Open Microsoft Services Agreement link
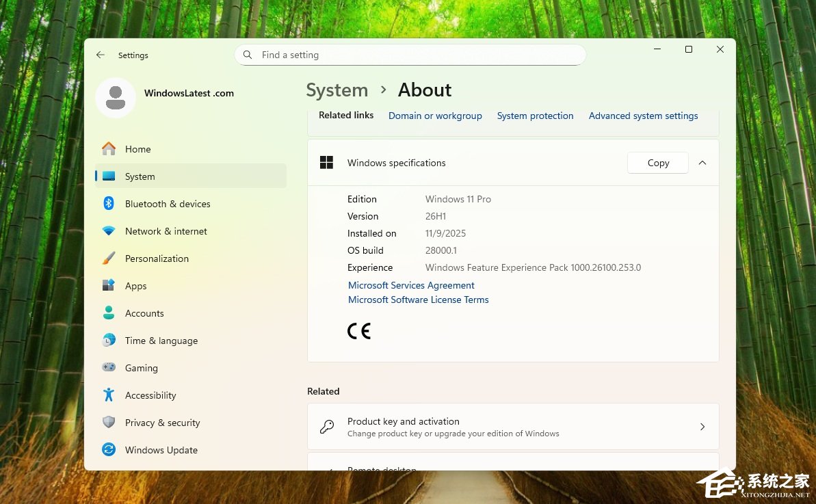Screen dimensions: 816x504 pos(411,285)
